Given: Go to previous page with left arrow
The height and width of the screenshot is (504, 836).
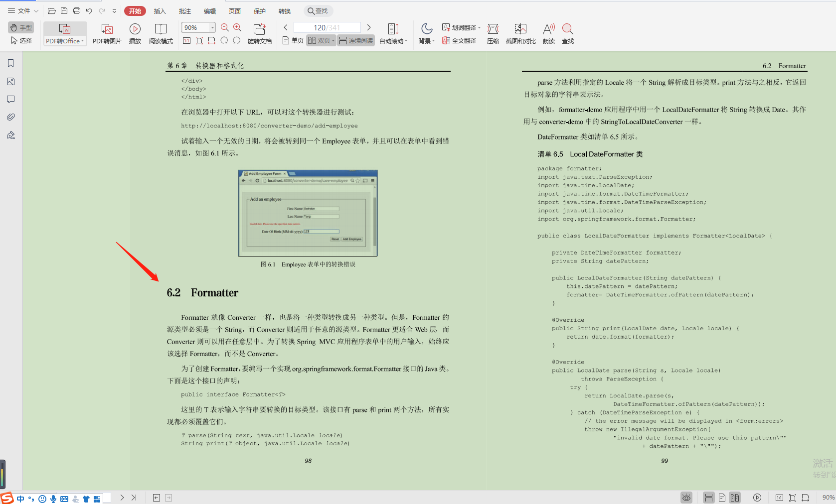Looking at the screenshot, I should click(x=286, y=27).
